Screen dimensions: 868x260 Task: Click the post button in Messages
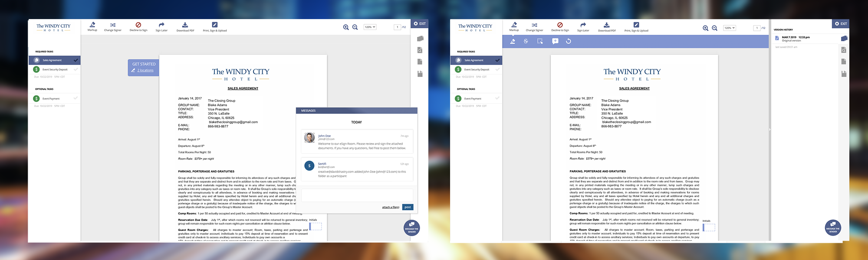pos(408,207)
